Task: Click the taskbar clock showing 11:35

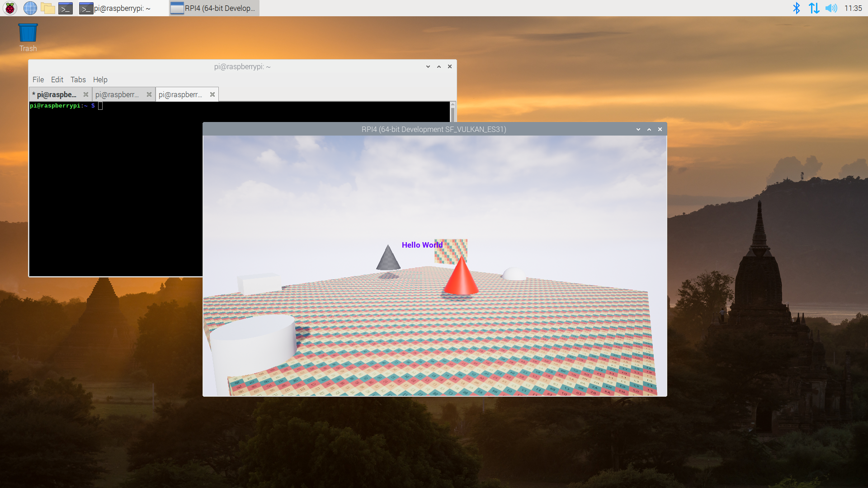Action: (853, 8)
